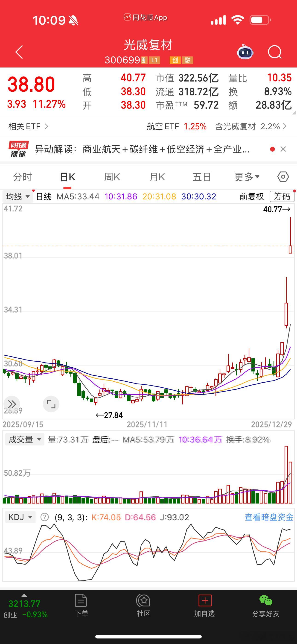The height and width of the screenshot is (644, 297).
Task: Tap the tallest red volume bar
Action: point(286,474)
